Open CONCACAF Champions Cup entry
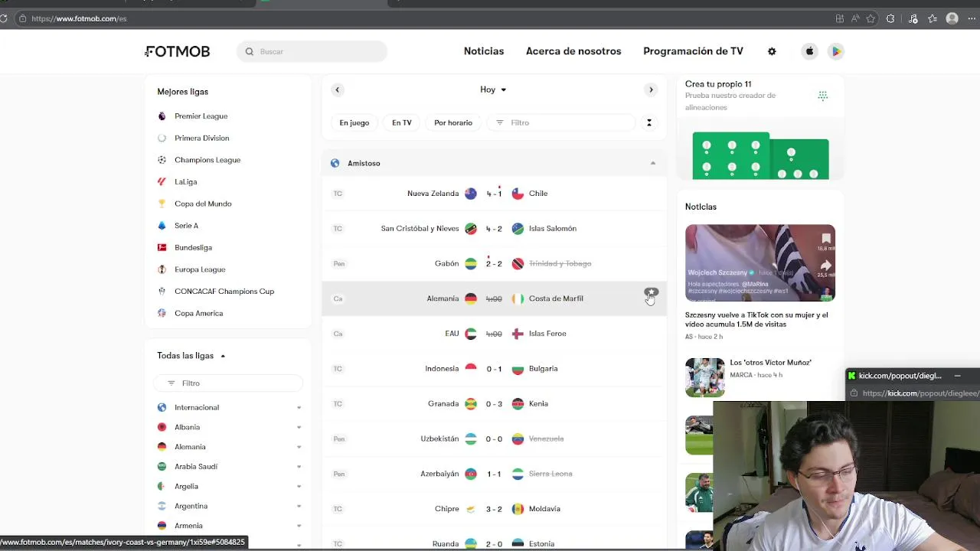Screen dimensions: 980x551 pos(224,292)
